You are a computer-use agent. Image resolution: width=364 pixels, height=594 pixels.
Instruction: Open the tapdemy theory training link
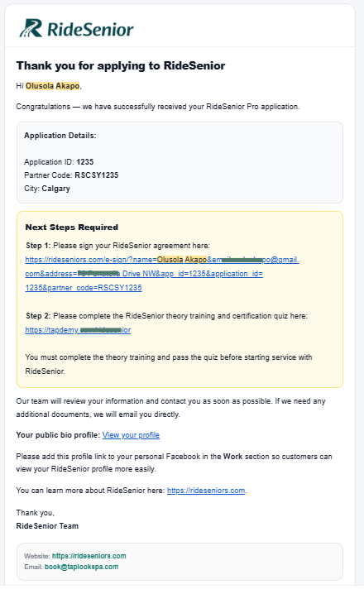click(78, 330)
